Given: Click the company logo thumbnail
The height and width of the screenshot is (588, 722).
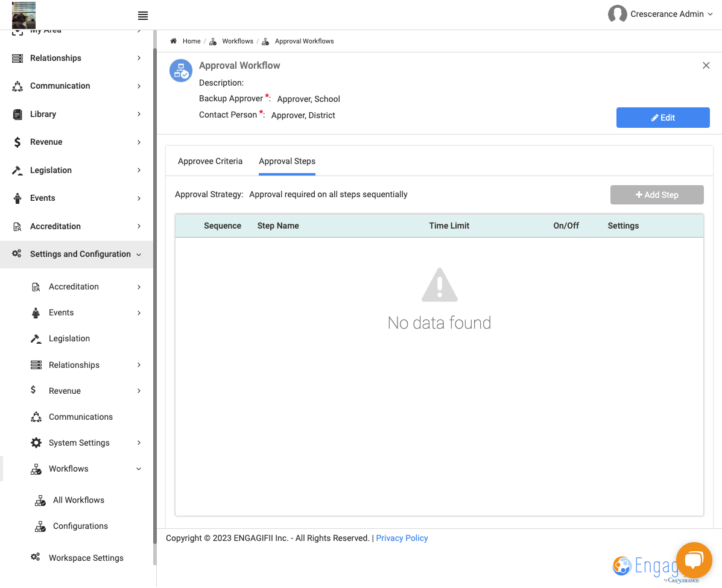Looking at the screenshot, I should click(24, 15).
